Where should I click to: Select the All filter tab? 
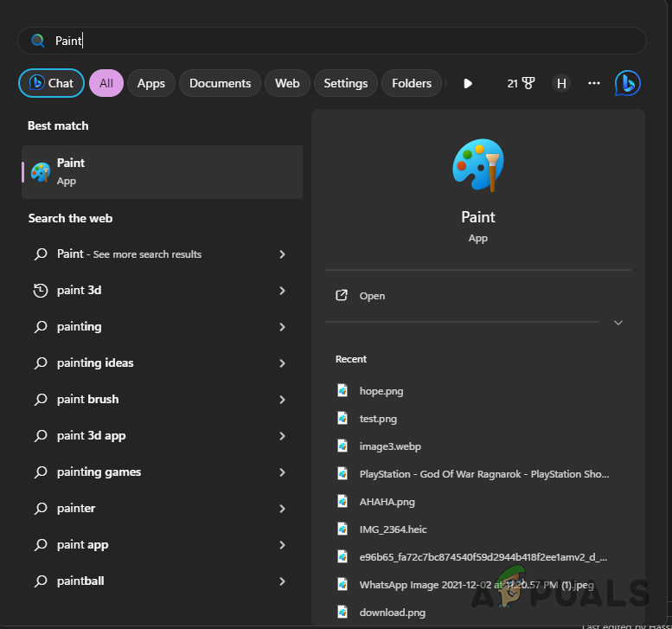coord(106,83)
